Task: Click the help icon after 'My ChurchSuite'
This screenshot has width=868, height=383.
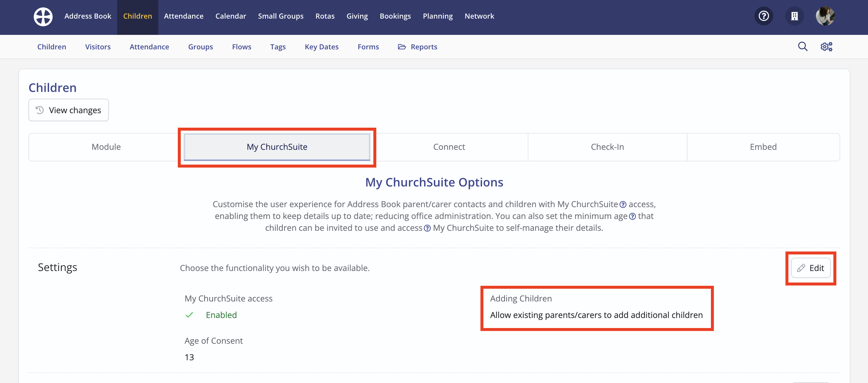Action: [623, 205]
